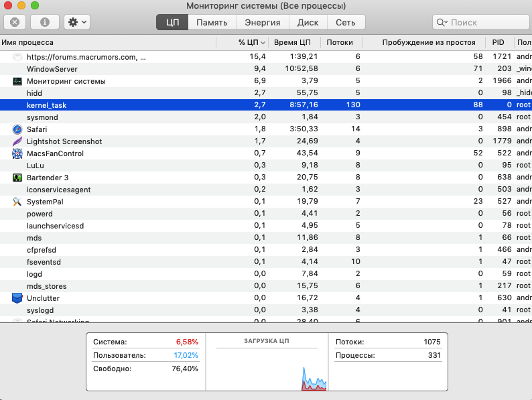Sort by Потоки column header

click(x=342, y=42)
